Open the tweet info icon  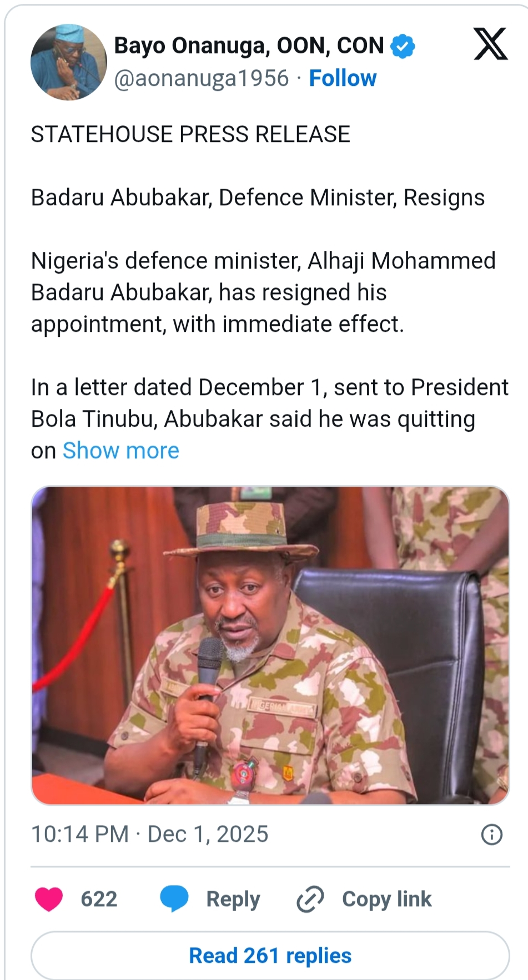click(x=491, y=835)
